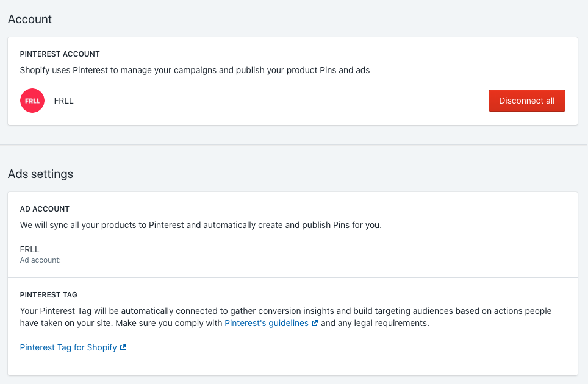Screen dimensions: 588x384
Task: Open Pinterest's guidelines link
Action: pos(267,323)
